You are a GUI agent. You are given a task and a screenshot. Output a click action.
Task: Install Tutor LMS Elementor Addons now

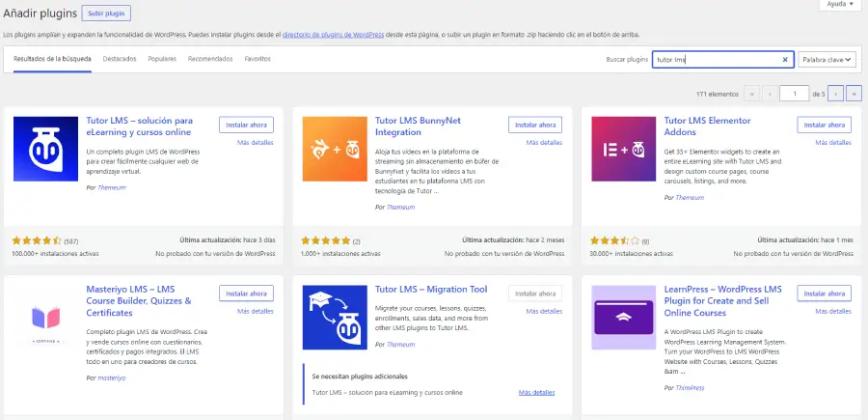coord(825,125)
